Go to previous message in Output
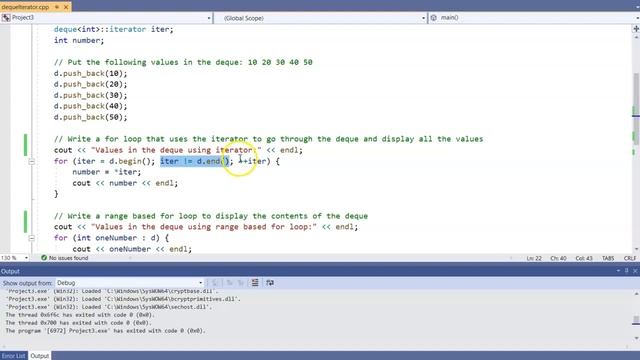Viewport: 640px width, 360px height. (230, 283)
